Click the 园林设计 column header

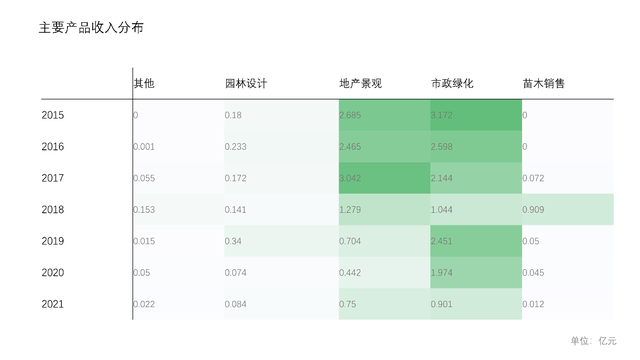[x=246, y=83]
